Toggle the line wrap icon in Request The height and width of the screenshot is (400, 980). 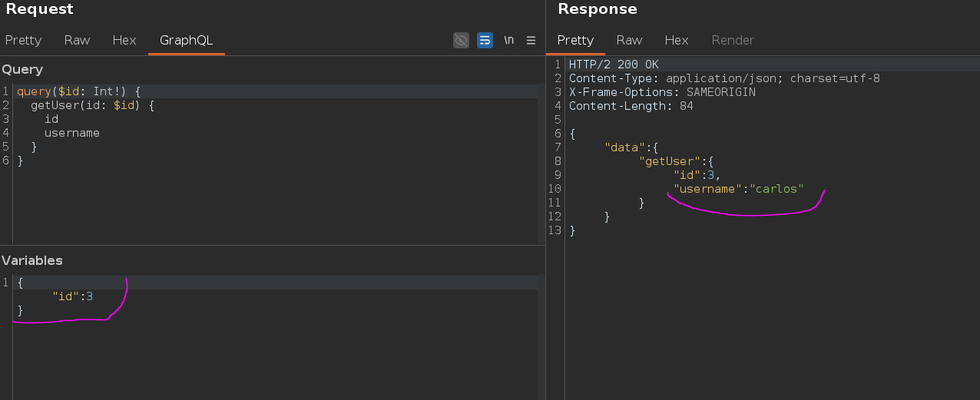pos(485,40)
